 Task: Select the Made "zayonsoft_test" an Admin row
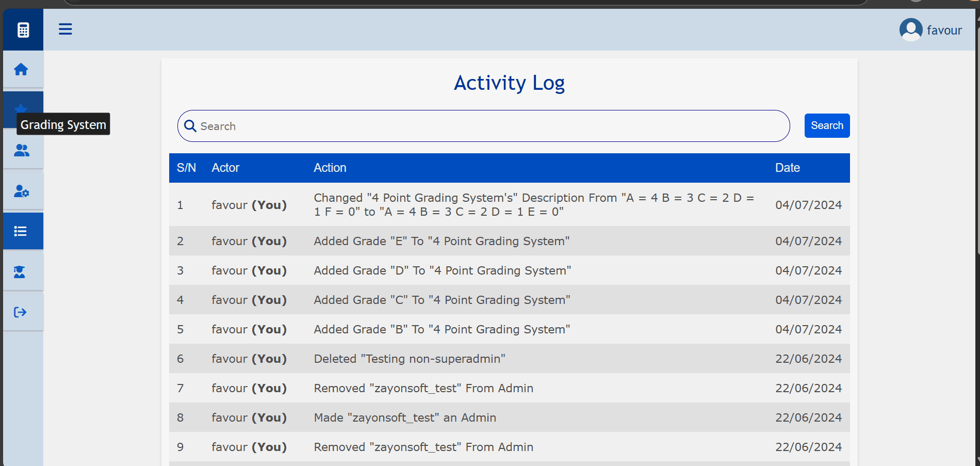(405, 417)
